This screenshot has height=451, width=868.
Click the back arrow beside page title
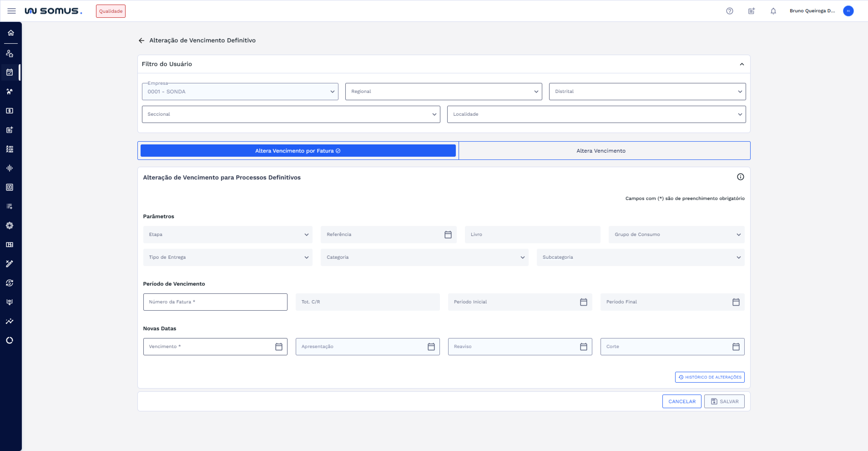pos(141,41)
